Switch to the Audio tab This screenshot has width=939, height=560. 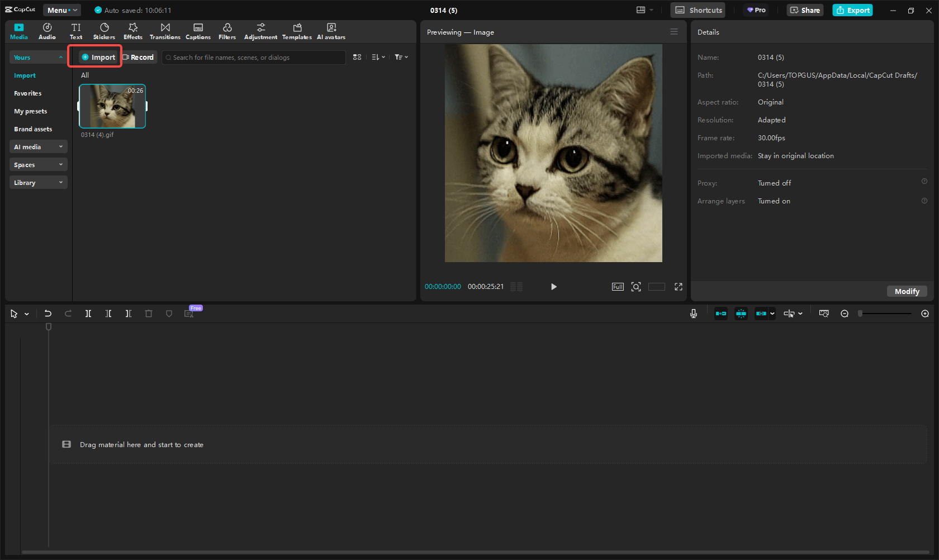[x=47, y=31]
